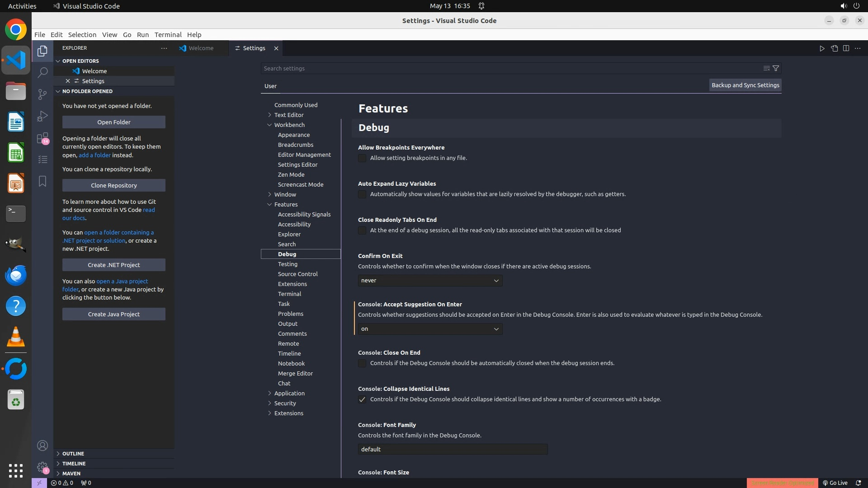868x488 pixels.
Task: Open the Confirm On Exit dropdown
Action: click(430, 281)
